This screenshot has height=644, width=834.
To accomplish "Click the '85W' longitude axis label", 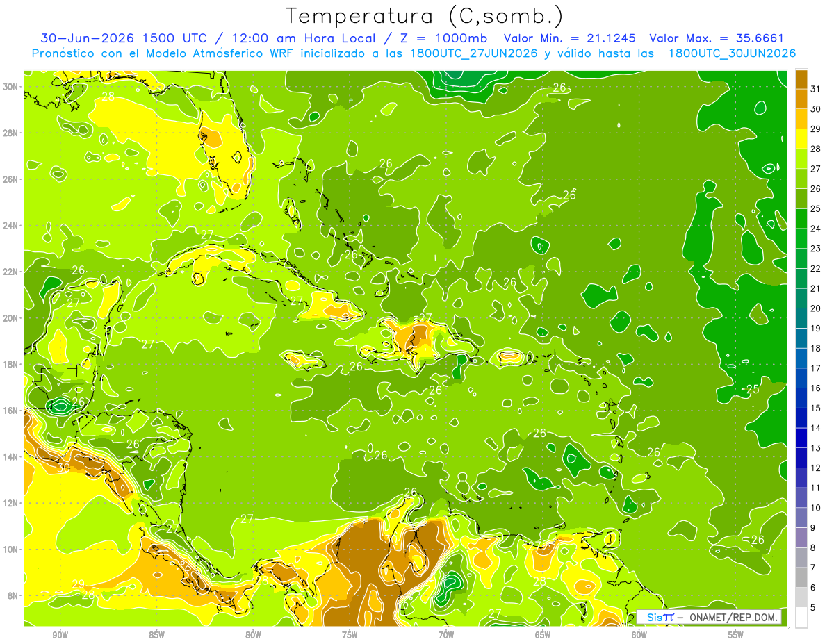I will (156, 635).
